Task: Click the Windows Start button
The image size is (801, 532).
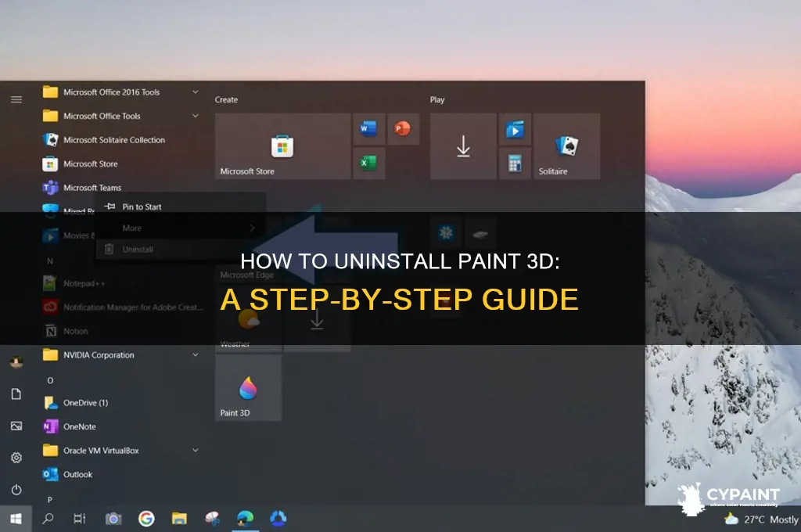Action: coord(16,519)
